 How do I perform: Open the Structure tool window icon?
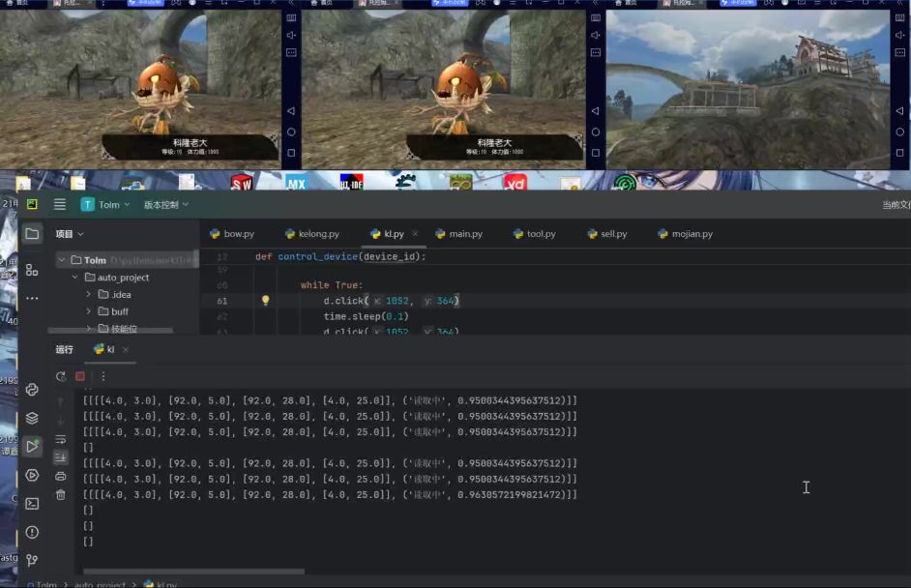(x=32, y=270)
